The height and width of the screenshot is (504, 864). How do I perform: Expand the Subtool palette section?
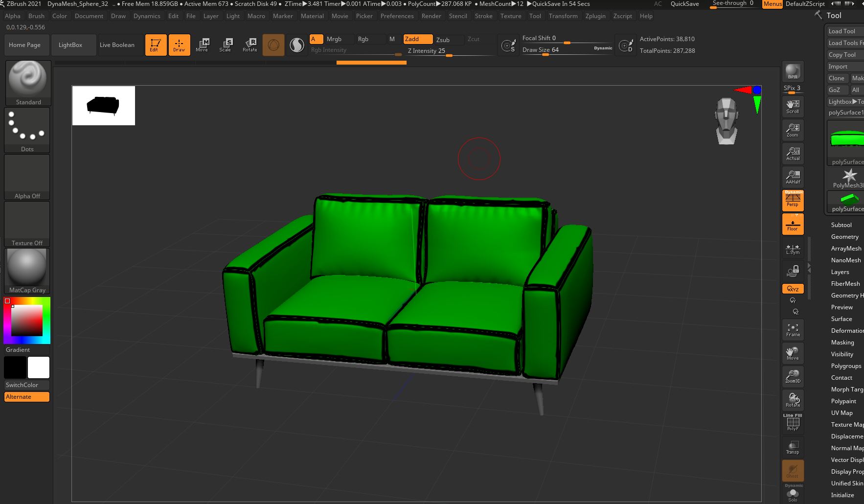pyautogui.click(x=841, y=225)
